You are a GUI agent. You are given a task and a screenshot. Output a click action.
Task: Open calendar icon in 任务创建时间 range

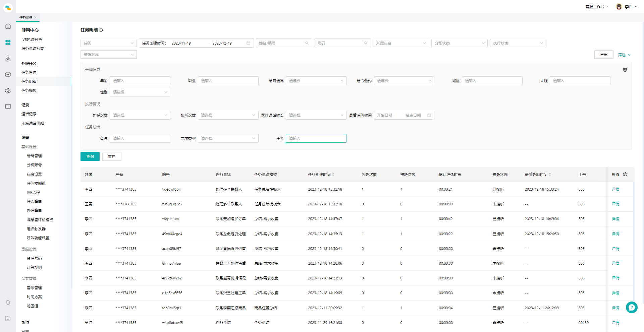click(248, 43)
